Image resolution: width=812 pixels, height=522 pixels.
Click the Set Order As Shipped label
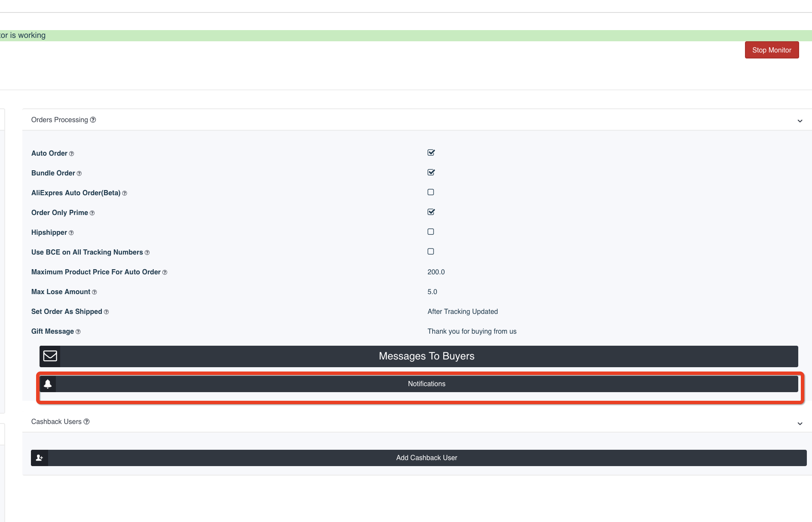coord(67,312)
